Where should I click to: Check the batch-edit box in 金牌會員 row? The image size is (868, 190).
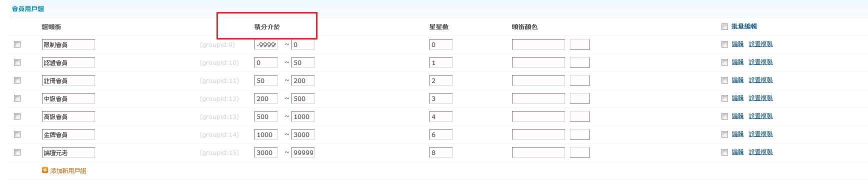724,134
